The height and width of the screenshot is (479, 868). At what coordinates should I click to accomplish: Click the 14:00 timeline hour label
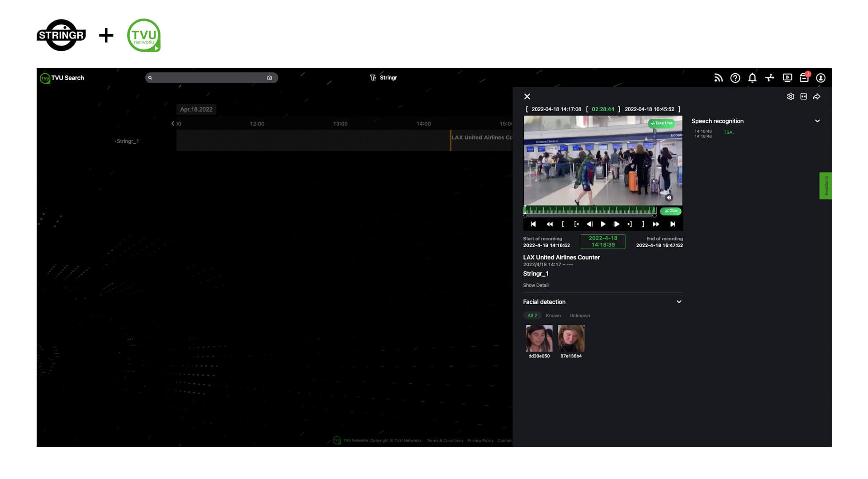tap(423, 124)
